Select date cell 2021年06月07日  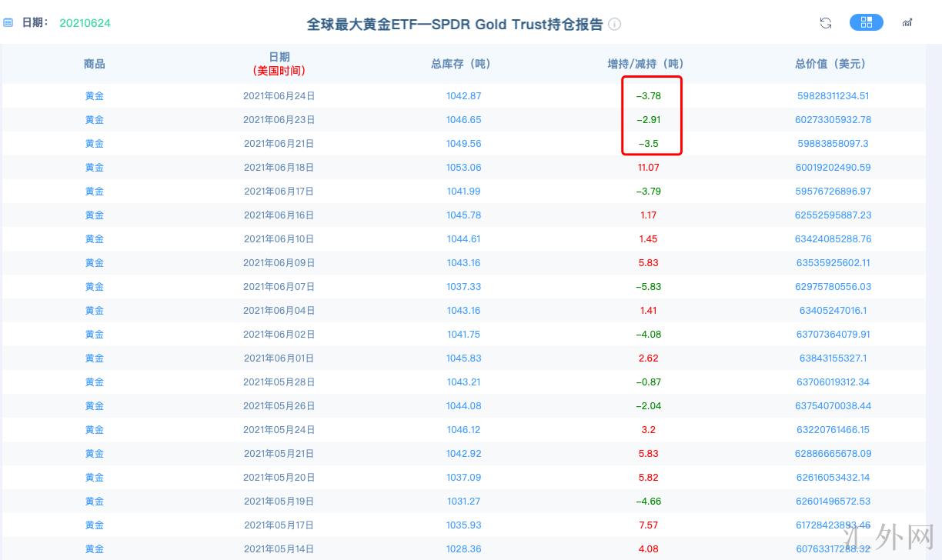(x=279, y=287)
